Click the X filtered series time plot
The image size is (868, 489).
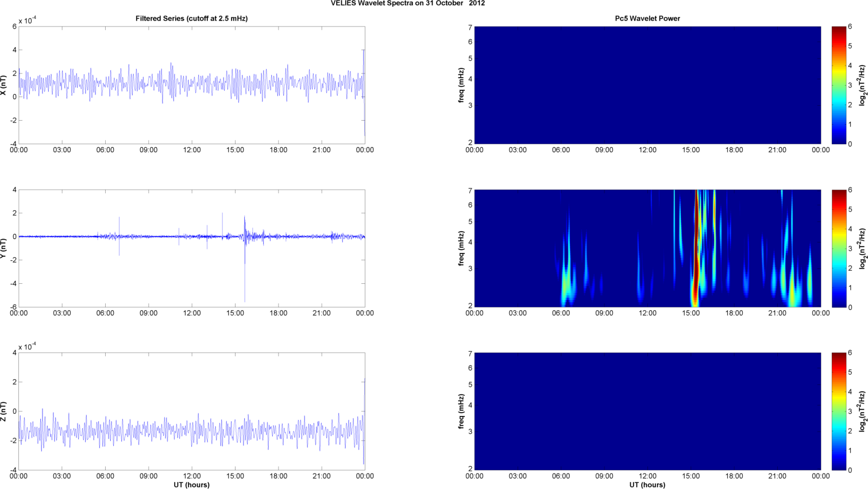coord(192,85)
